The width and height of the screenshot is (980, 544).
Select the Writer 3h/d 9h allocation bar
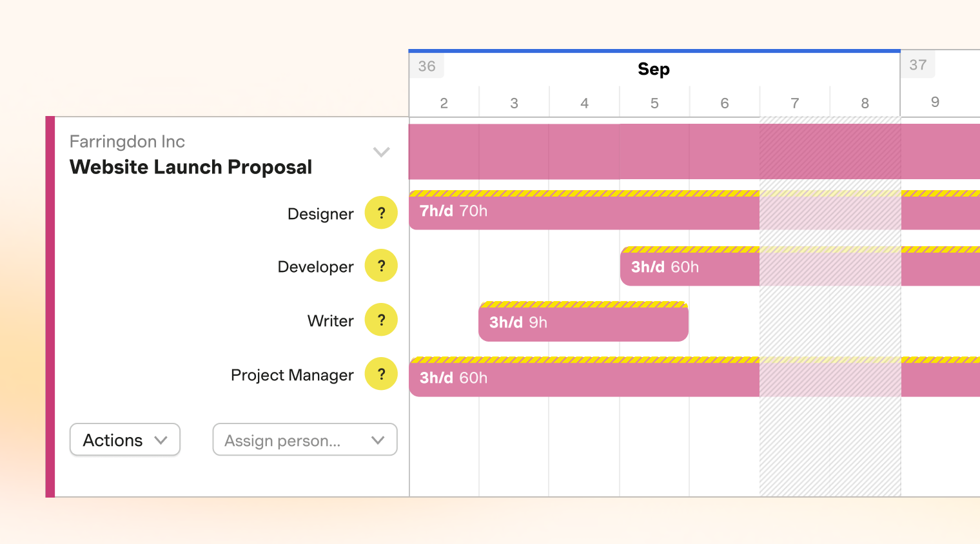click(x=583, y=322)
